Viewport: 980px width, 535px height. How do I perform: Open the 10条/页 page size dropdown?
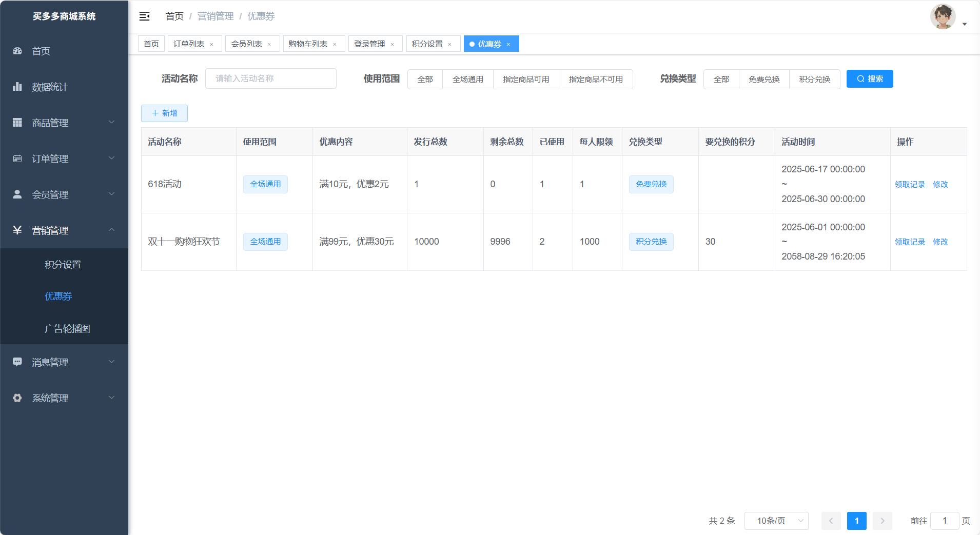[x=776, y=521]
